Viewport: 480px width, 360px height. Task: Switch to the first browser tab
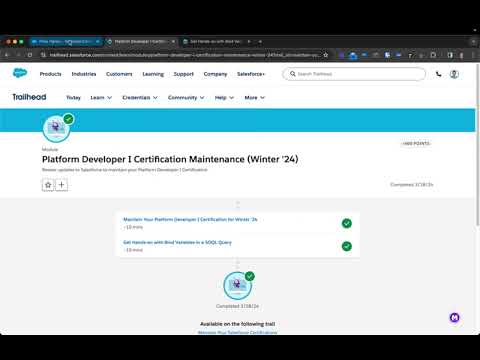pos(65,42)
